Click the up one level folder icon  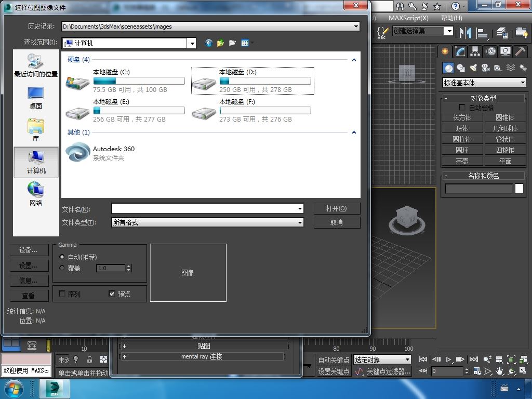click(220, 43)
